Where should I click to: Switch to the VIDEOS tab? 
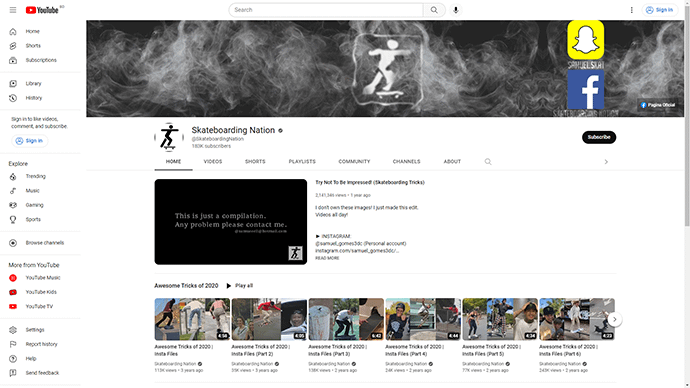click(213, 162)
